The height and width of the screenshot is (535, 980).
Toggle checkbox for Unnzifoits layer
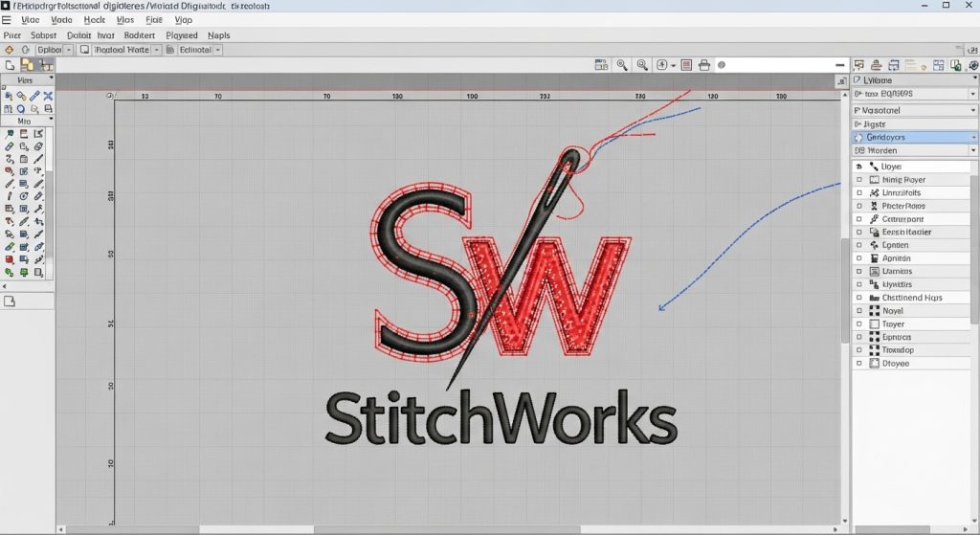coord(859,192)
